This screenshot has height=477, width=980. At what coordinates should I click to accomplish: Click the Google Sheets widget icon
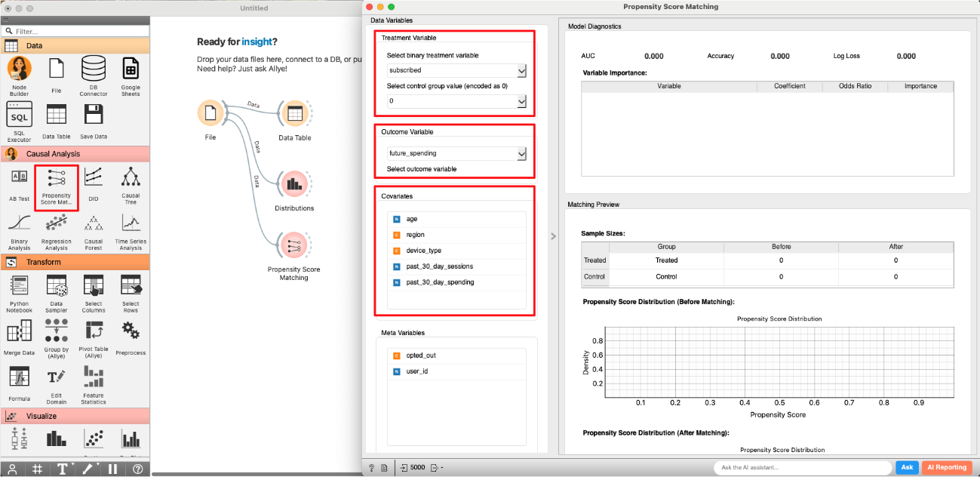pyautogui.click(x=131, y=70)
